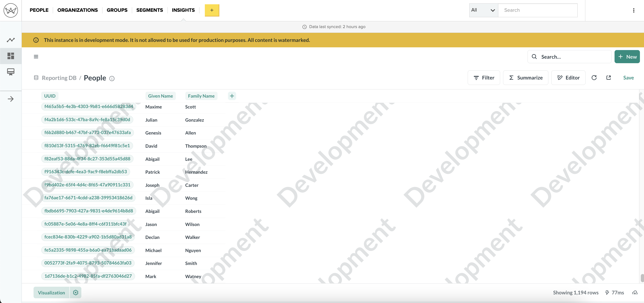
Task: Open UUID f916343c-dcfe-4ea3-9ac9-f8ebffa2db53
Action: [x=85, y=172]
